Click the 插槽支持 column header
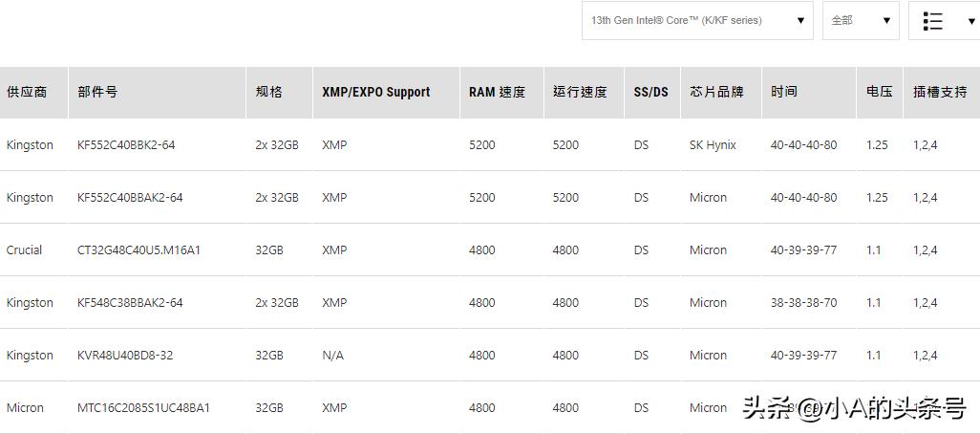Viewport: 980px width, 434px height. [940, 92]
